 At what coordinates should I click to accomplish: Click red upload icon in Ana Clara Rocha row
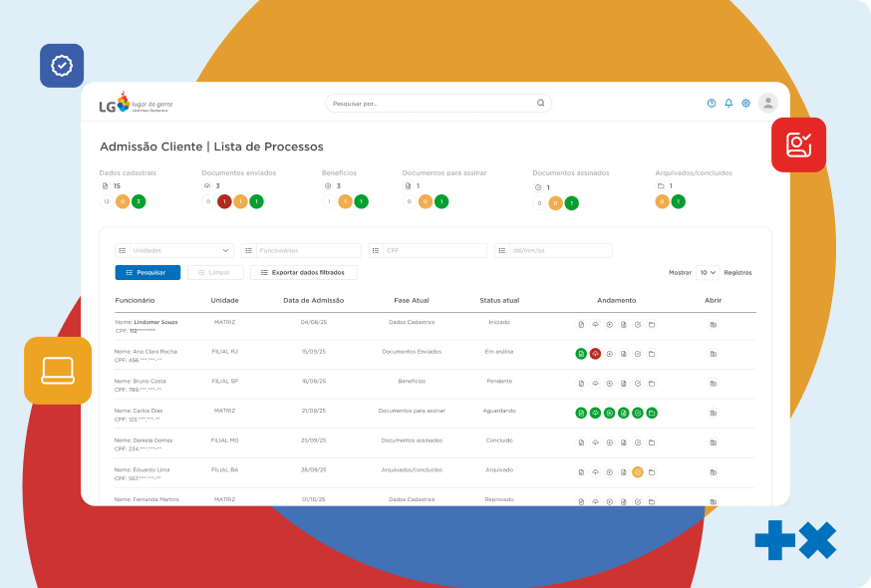click(595, 354)
